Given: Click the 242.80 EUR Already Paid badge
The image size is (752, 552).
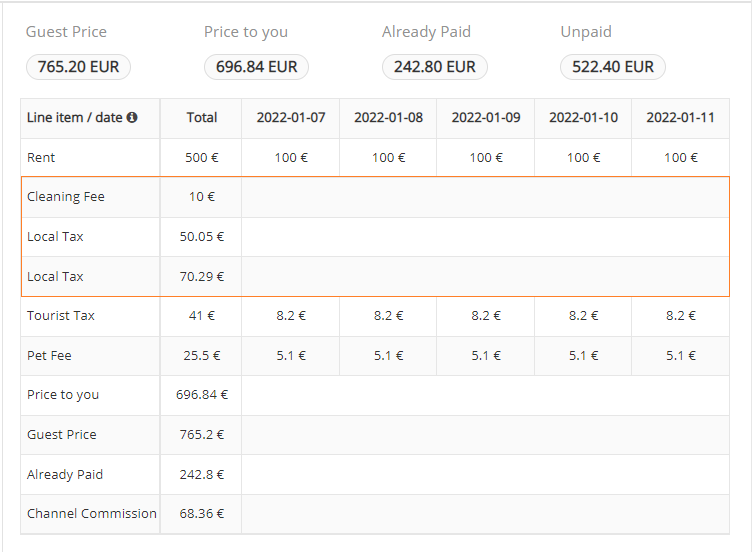Looking at the screenshot, I should tap(434, 67).
